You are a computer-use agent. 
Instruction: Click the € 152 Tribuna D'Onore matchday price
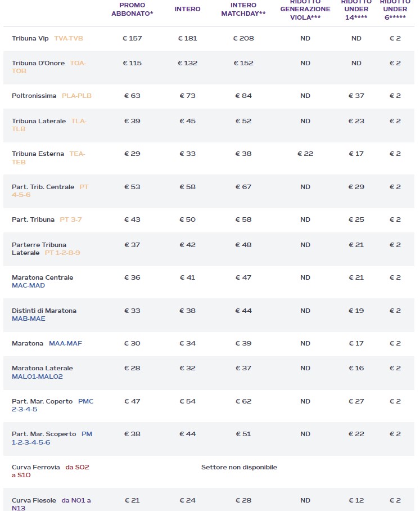243,63
